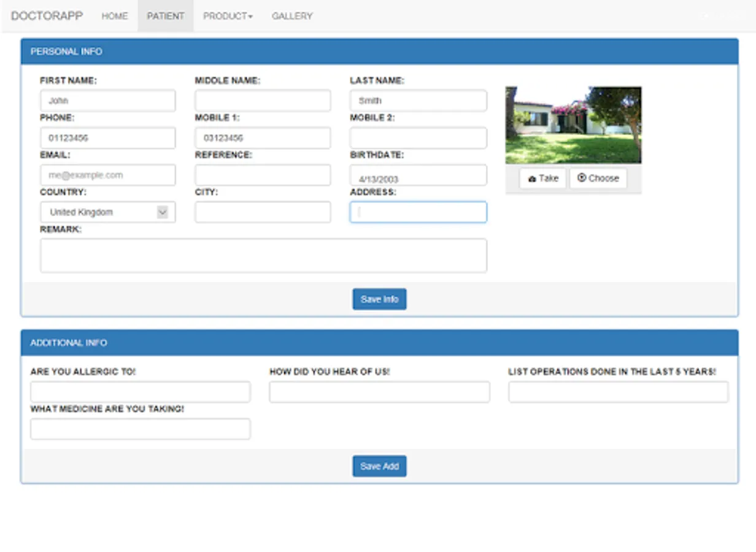Focus the Address input
Viewport: 756px width, 552px height.
[418, 212]
